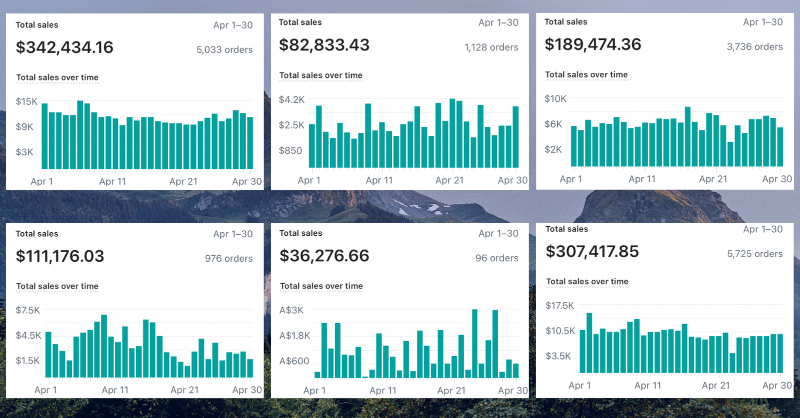The image size is (800, 418).
Task: Click the $1.5K axis label
Action: click(28, 361)
